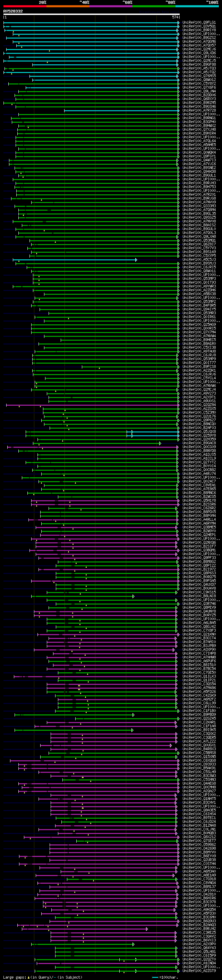Select hit label UniRef100_A5JTQ2
This screenshot has width=222, height=980.
click(x=199, y=72)
